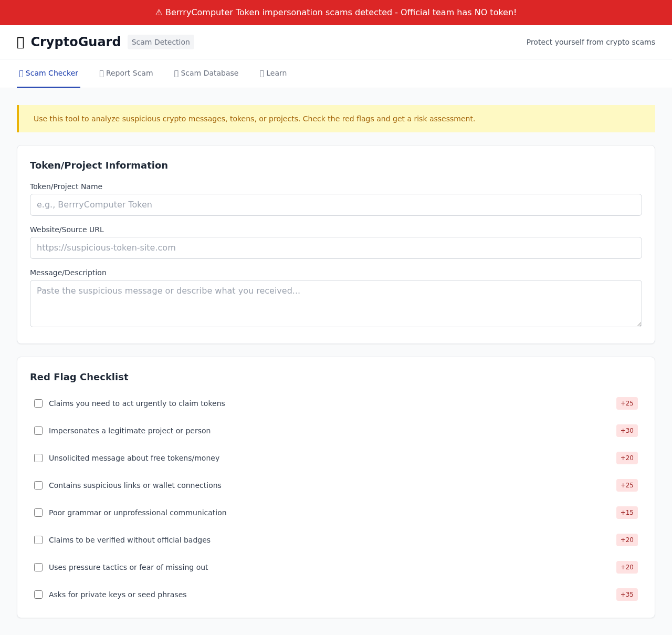Click the warning icon in the red alert banner
672x635 pixels.
pos(158,12)
